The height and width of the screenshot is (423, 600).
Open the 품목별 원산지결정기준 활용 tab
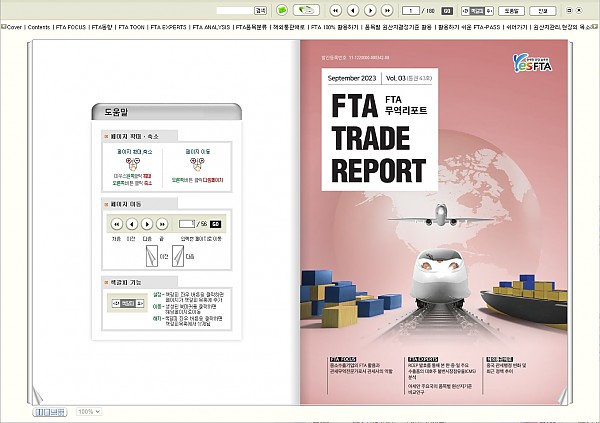[398, 27]
